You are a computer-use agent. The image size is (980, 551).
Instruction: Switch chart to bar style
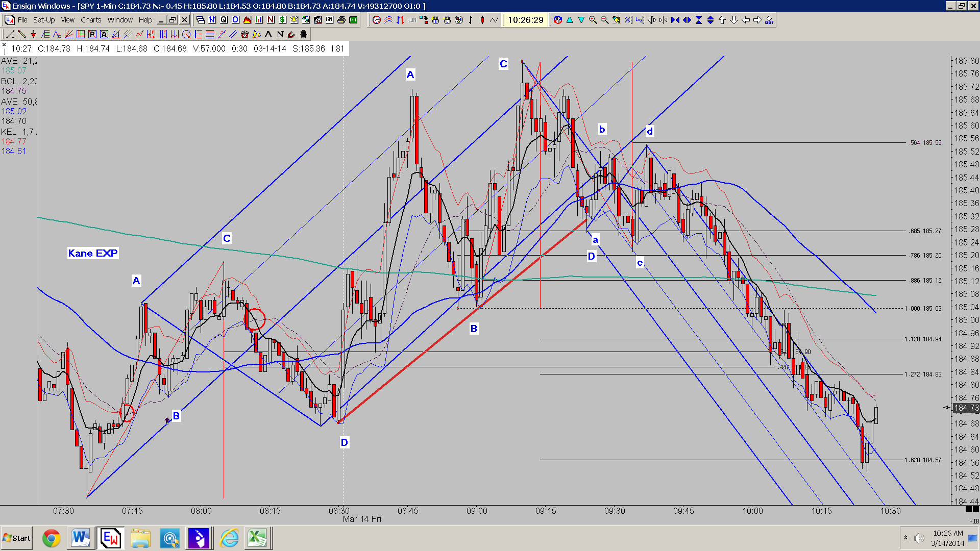(471, 20)
